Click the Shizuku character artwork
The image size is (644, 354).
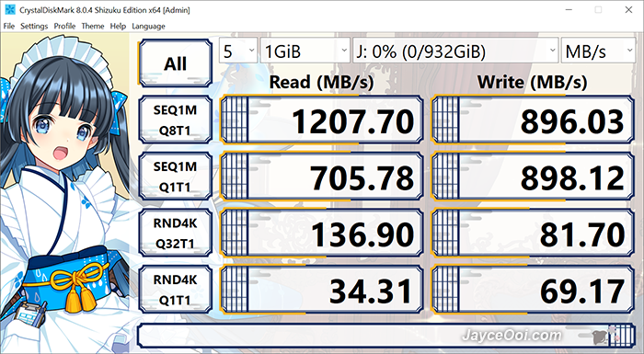point(65,193)
